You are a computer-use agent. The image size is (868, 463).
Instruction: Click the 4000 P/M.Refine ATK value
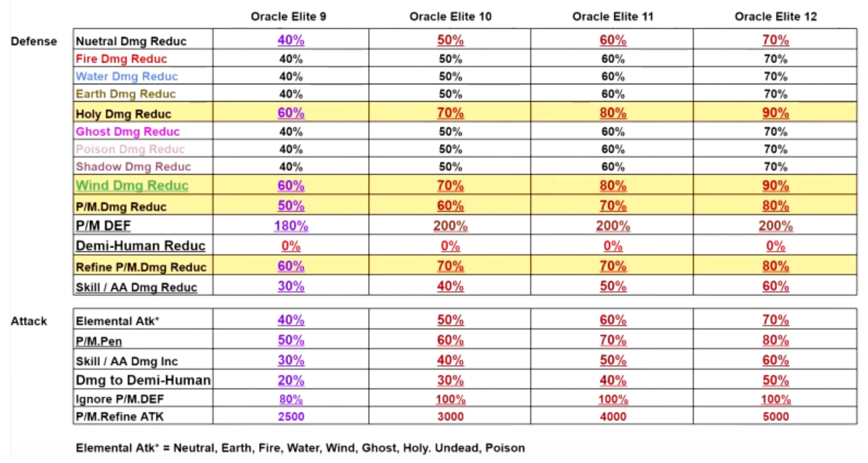(613, 417)
